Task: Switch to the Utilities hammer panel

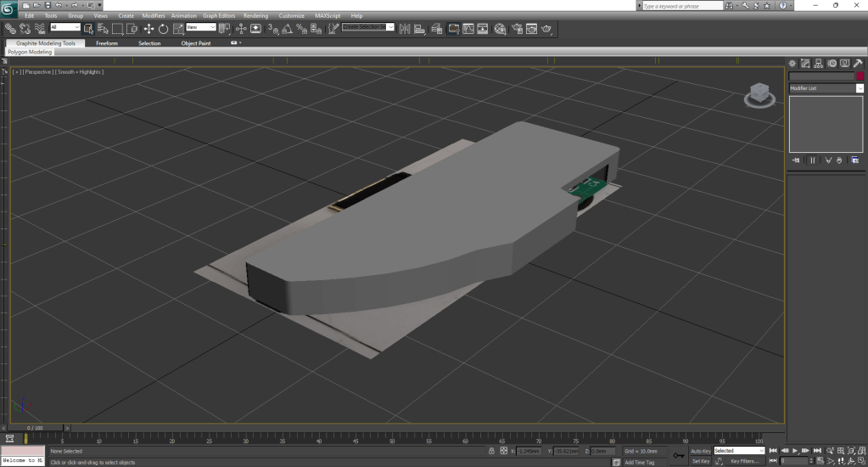Action: 859,64
